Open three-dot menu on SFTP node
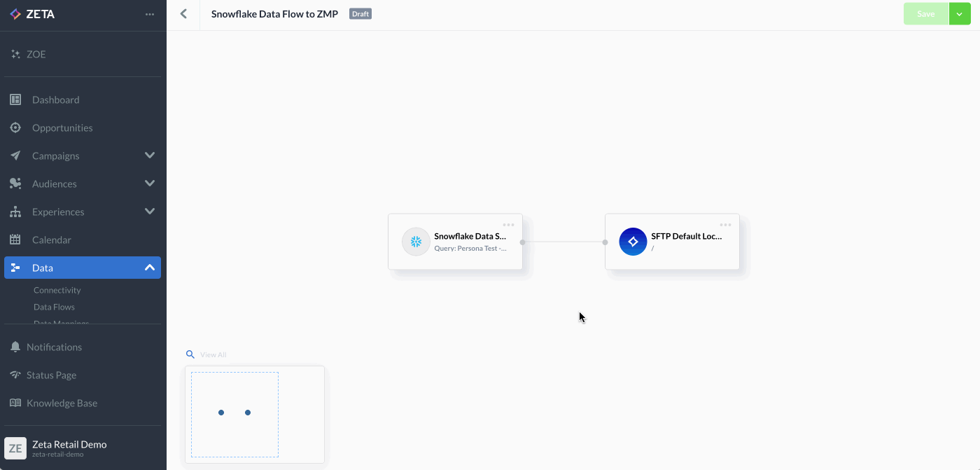 [725, 225]
